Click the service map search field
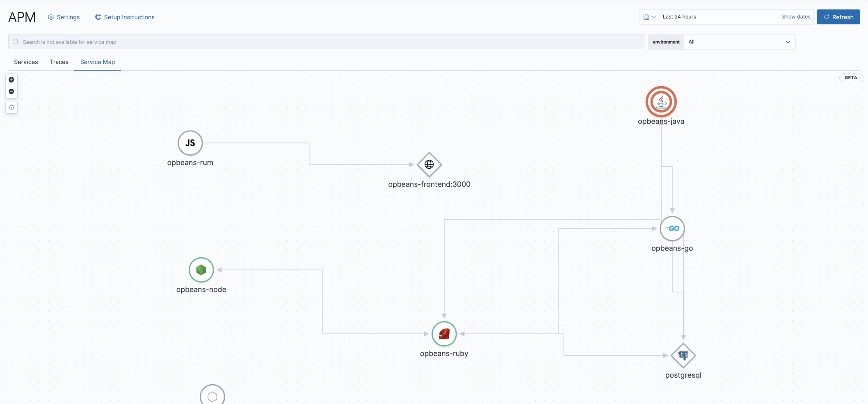 287,41
